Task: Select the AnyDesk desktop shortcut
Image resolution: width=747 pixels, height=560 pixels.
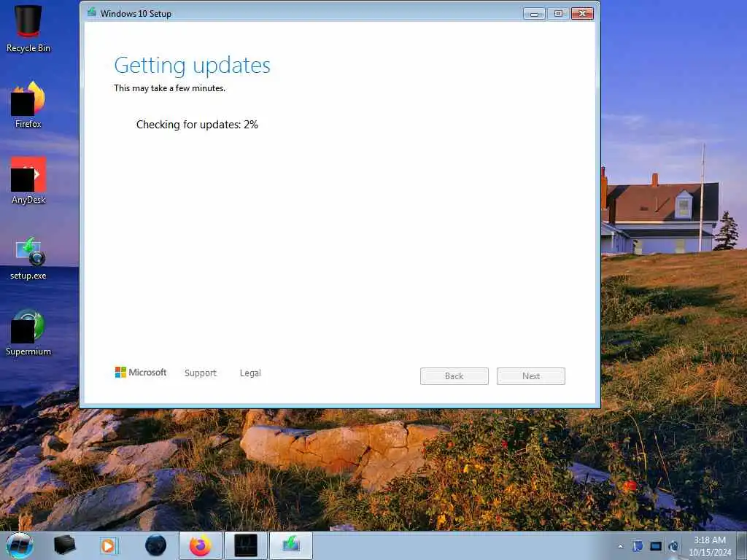Action: coord(28,181)
